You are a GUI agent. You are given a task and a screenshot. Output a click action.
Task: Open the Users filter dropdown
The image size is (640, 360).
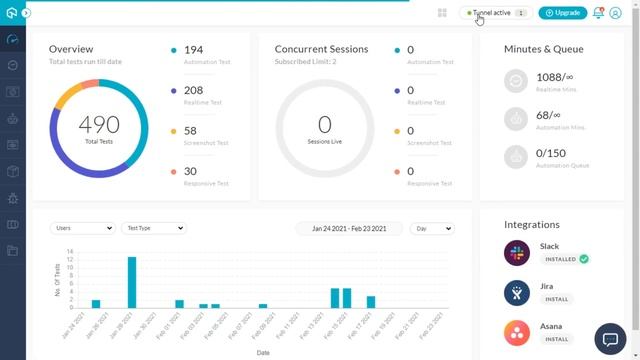click(82, 228)
